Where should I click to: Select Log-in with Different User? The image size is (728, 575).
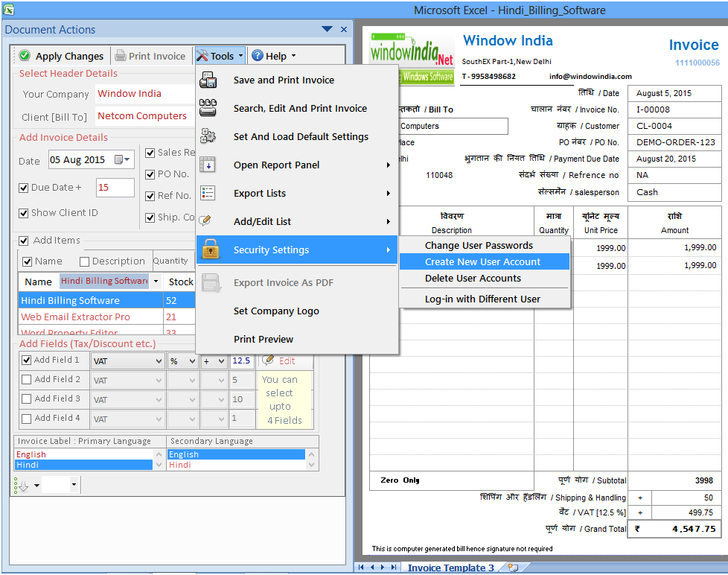click(485, 299)
